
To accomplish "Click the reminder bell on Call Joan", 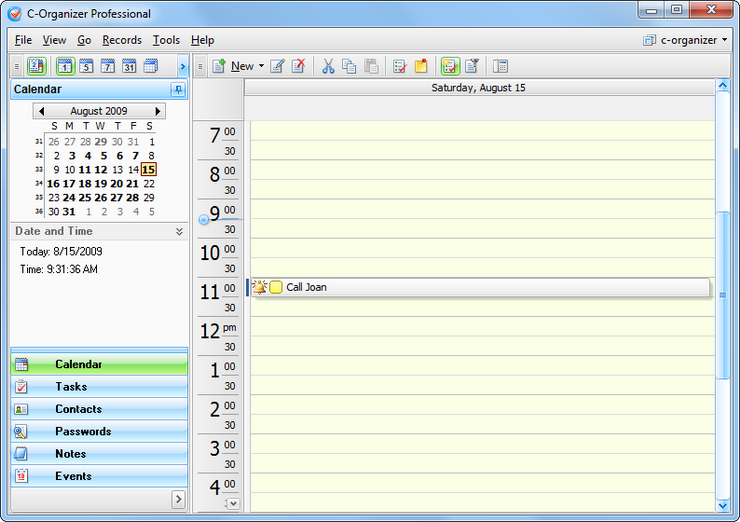I will pyautogui.click(x=260, y=288).
